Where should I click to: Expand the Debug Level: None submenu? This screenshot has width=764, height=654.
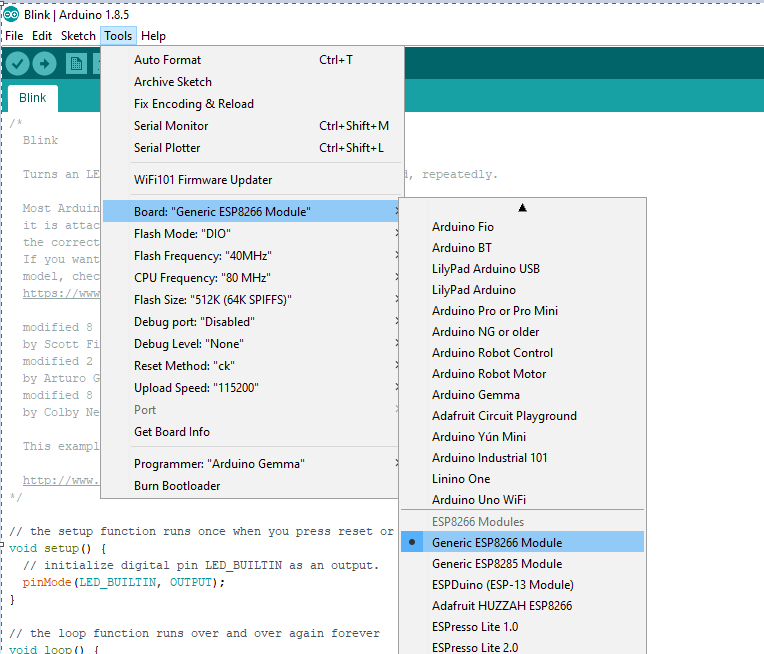[x=252, y=344]
